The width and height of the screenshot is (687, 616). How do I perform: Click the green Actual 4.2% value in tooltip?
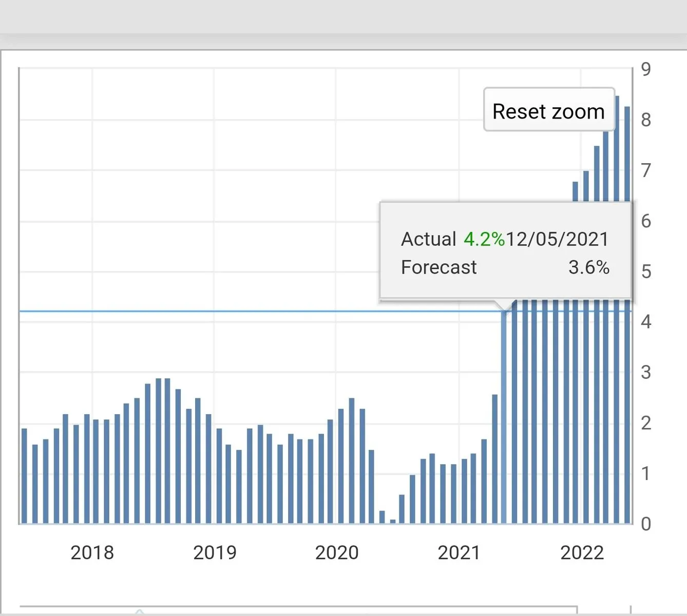tap(484, 239)
